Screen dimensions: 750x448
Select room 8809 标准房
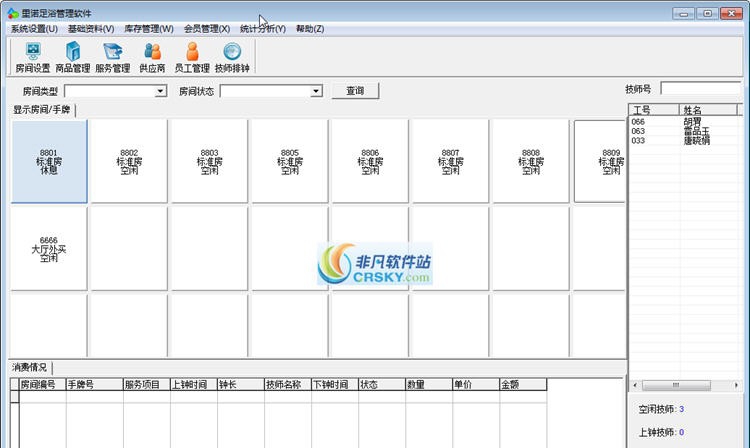point(600,161)
